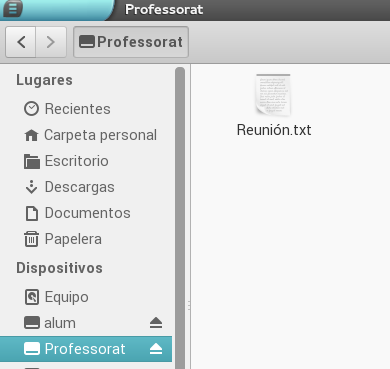390x369 pixels.
Task: Click the Papelera trash icon
Action: (x=31, y=239)
